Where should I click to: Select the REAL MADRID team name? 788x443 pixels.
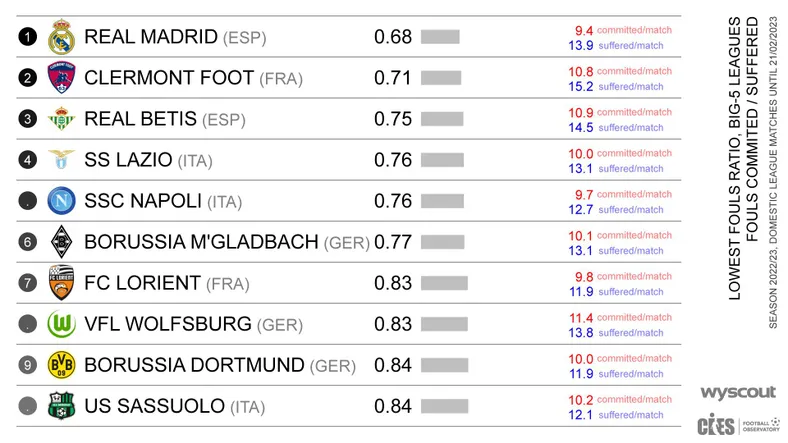coord(151,37)
